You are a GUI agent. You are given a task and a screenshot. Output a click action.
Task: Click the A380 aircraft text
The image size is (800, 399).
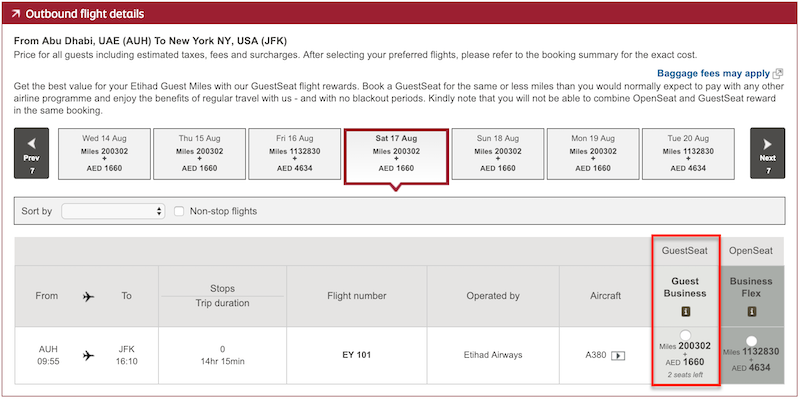coord(596,355)
